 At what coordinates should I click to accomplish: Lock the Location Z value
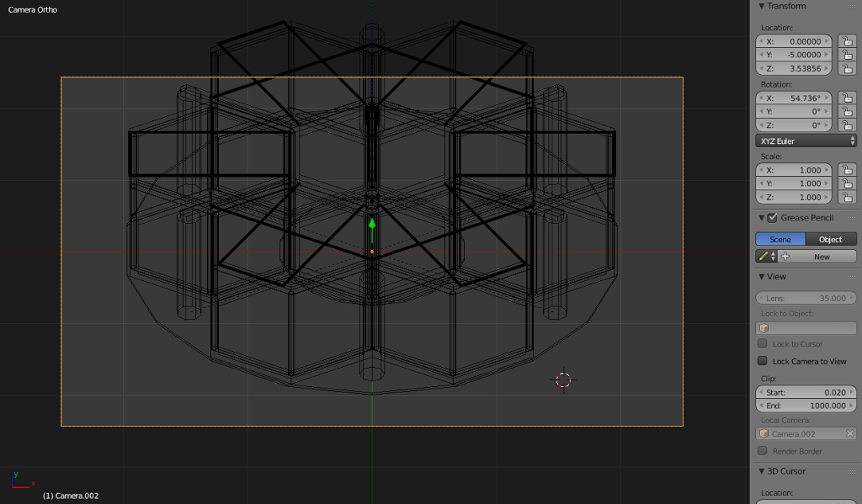(847, 68)
